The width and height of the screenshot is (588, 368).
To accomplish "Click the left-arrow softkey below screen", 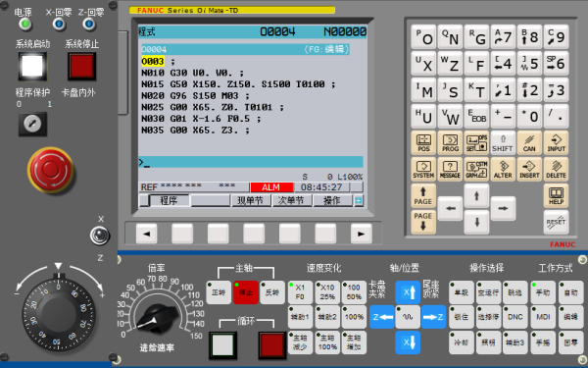I will (x=147, y=234).
